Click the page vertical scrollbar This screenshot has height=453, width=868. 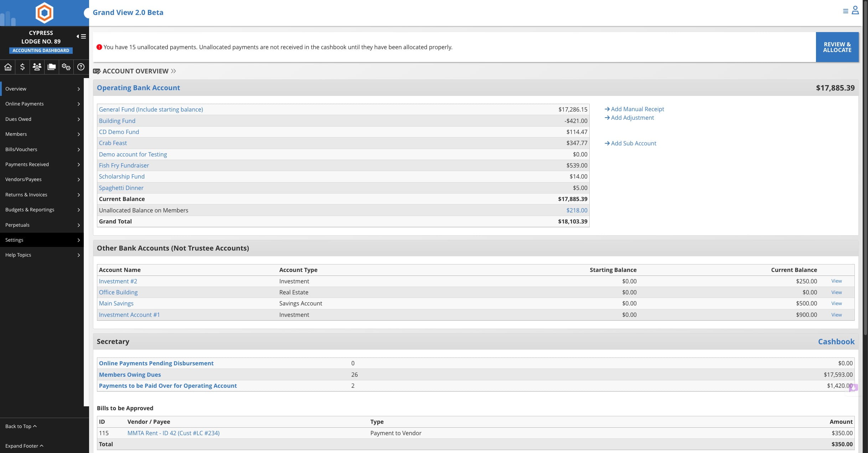[x=865, y=168]
